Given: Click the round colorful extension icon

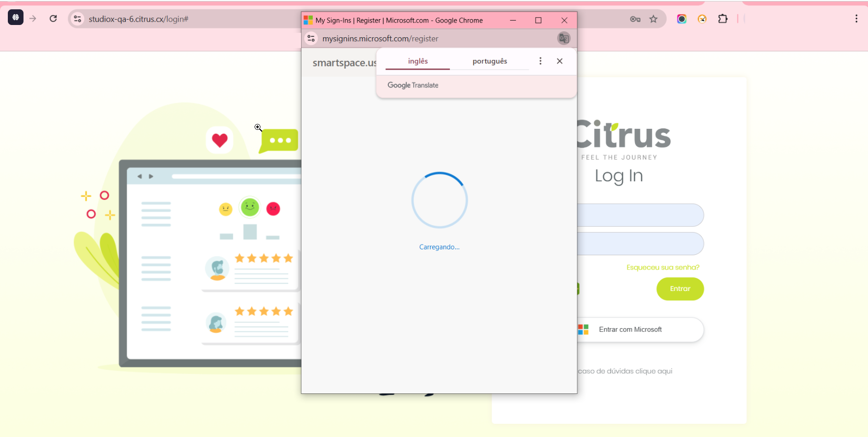Looking at the screenshot, I should coord(681,19).
